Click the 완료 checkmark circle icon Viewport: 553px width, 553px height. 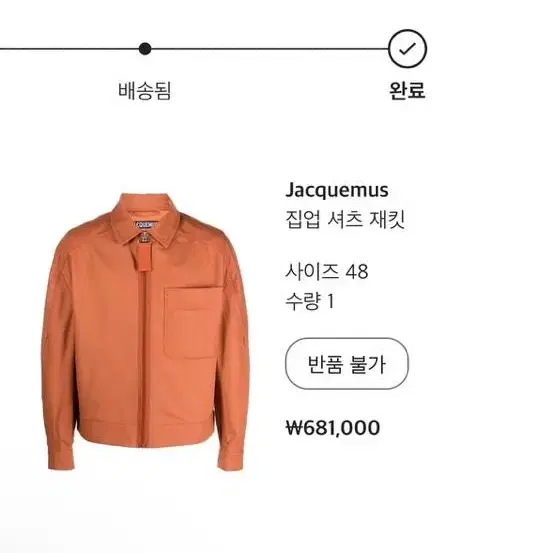[x=407, y=49]
